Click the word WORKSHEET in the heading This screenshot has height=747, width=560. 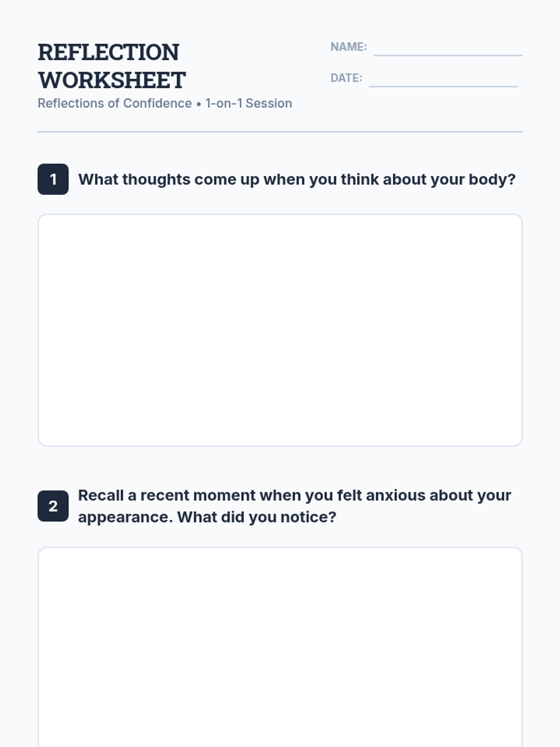pos(112,80)
